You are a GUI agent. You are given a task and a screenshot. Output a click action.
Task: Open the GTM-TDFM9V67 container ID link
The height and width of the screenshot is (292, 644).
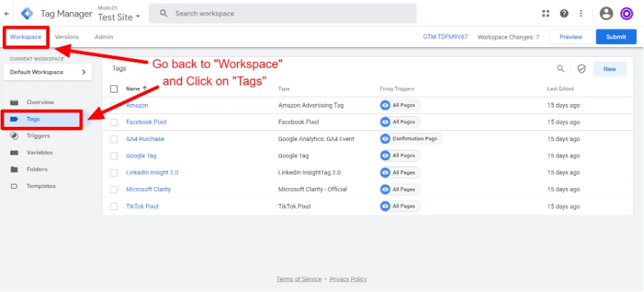(445, 37)
